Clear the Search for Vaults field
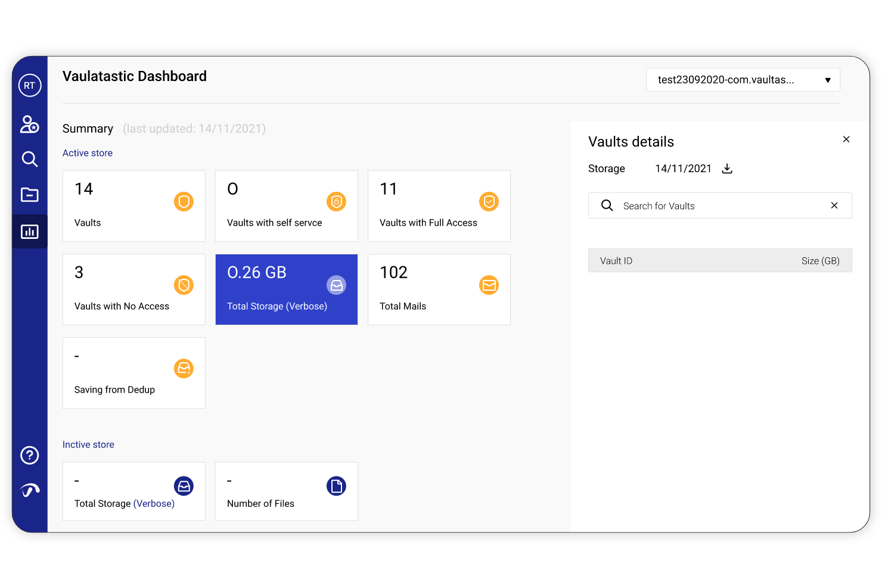The image size is (882, 588). click(x=834, y=205)
